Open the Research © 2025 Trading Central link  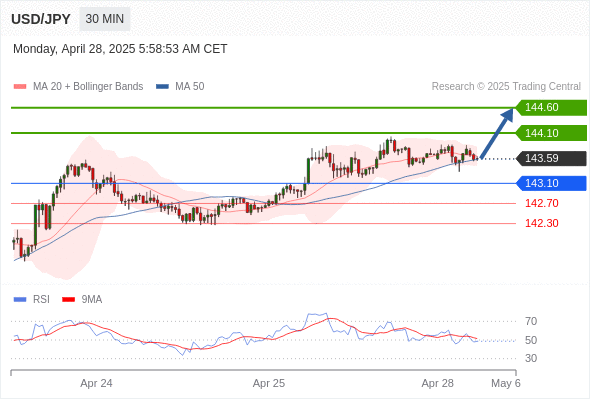pos(506,87)
